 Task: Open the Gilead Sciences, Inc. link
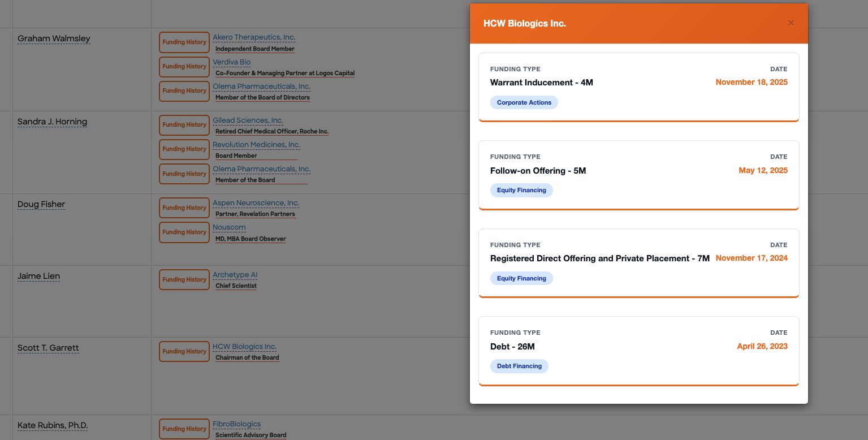(248, 120)
